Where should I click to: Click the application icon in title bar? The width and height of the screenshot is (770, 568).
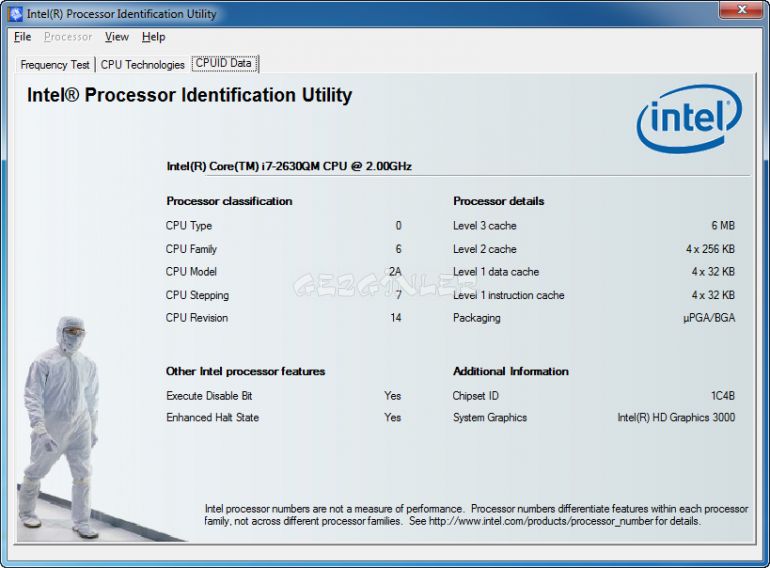pos(16,14)
